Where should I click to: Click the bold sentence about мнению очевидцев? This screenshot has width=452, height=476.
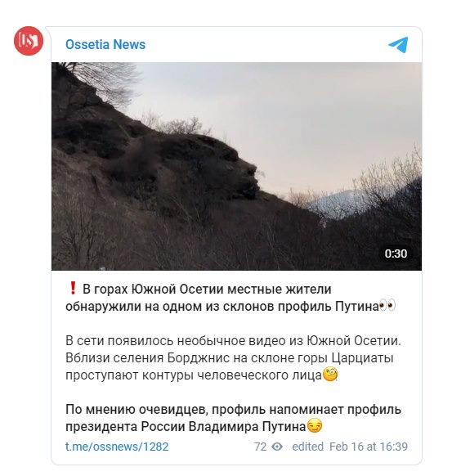pyautogui.click(x=233, y=418)
